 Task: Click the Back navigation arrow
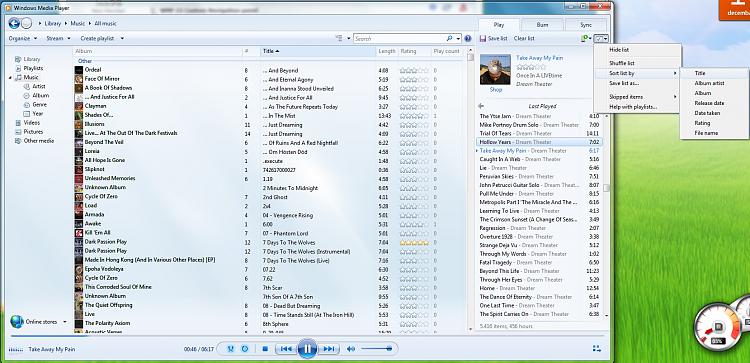(14, 23)
